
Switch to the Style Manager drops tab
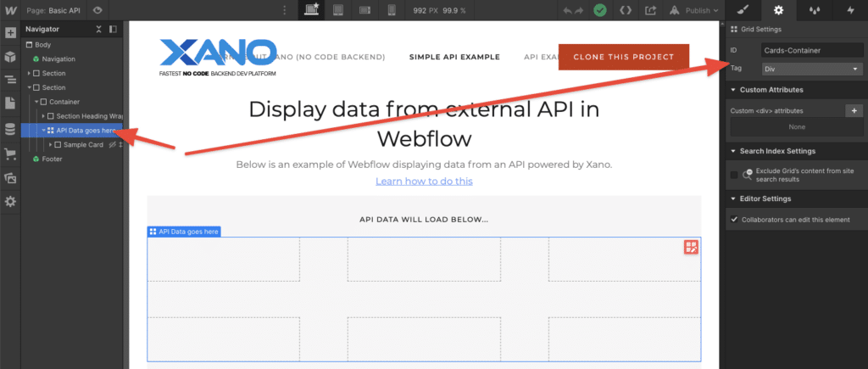(x=815, y=10)
